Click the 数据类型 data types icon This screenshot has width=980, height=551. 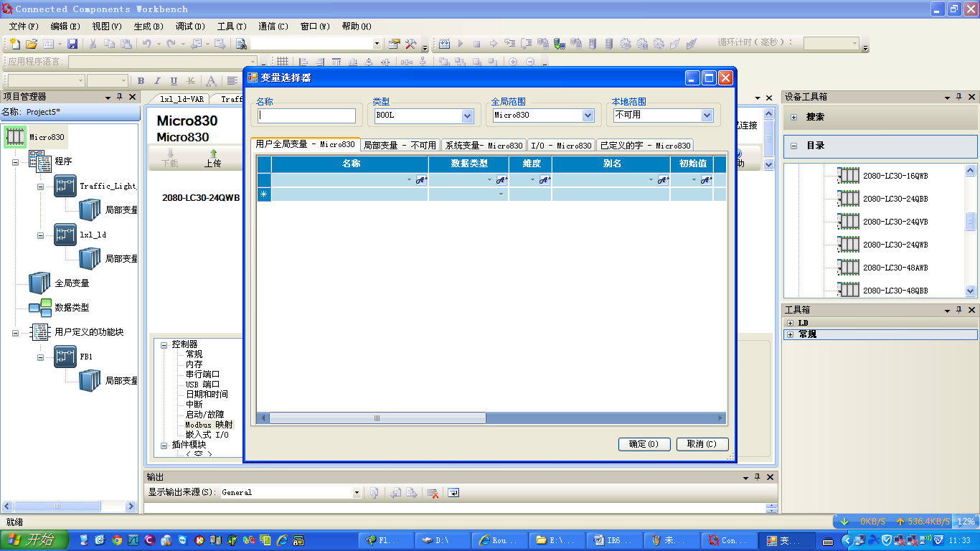[x=39, y=307]
